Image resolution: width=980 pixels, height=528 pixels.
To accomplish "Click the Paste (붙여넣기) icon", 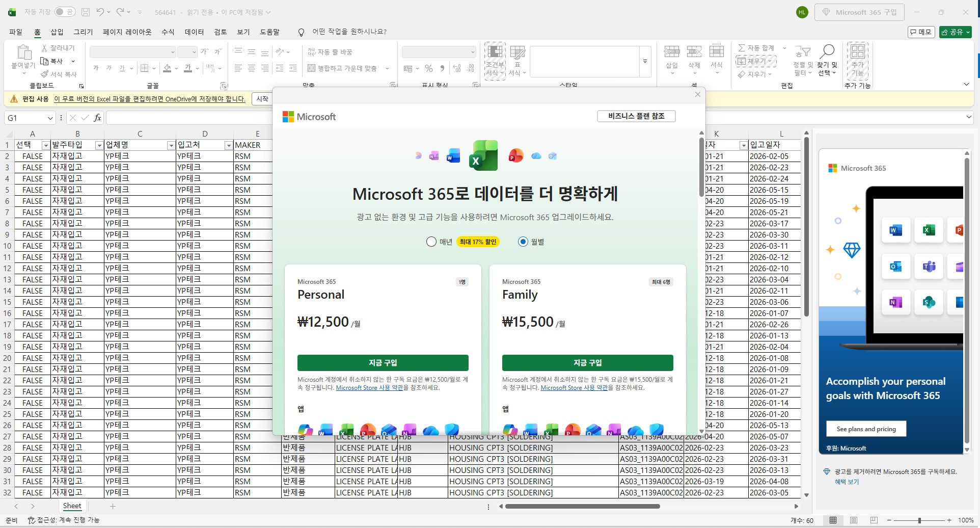I will click(x=23, y=52).
